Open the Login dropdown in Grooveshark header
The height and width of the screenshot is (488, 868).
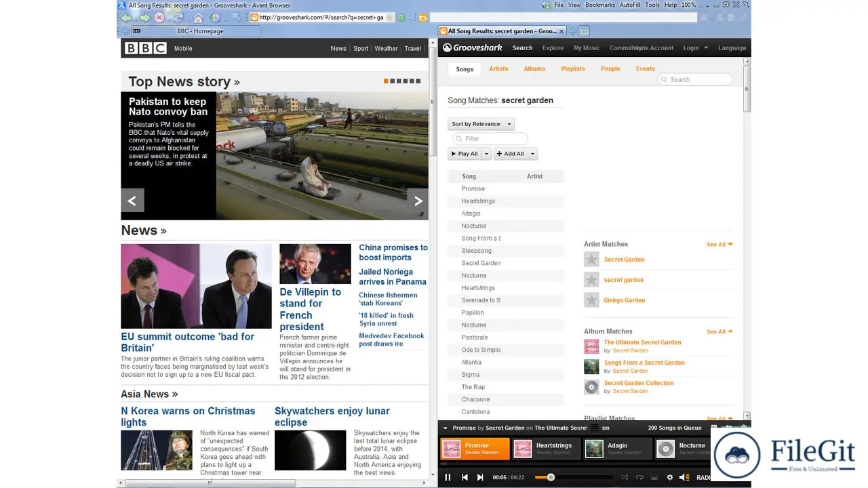(695, 48)
